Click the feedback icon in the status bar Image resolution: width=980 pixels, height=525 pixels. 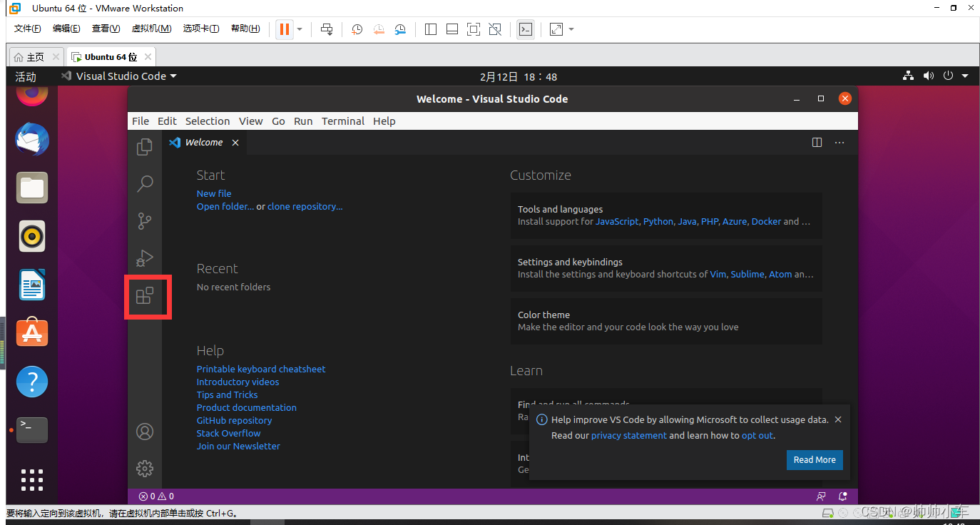pyautogui.click(x=821, y=496)
